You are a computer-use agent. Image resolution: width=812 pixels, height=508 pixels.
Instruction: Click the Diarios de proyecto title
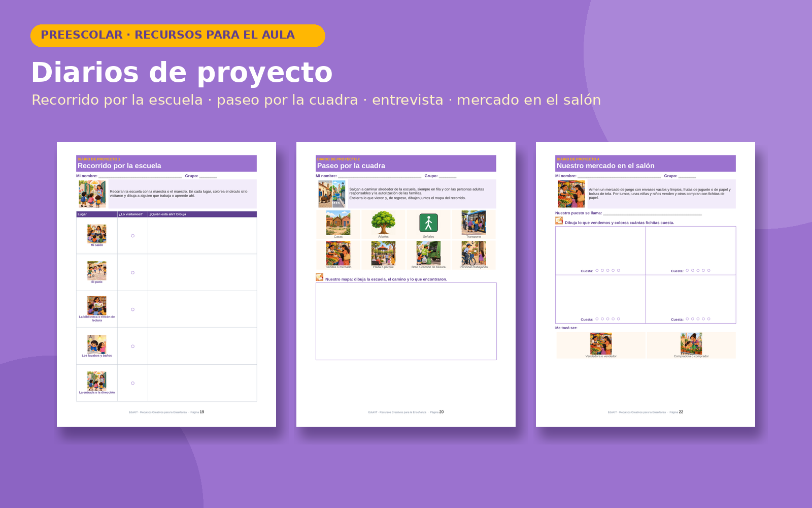(x=182, y=72)
